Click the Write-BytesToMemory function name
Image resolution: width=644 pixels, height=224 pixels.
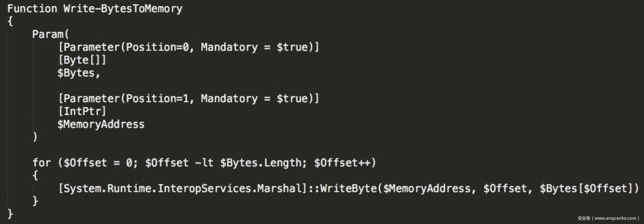click(x=123, y=9)
